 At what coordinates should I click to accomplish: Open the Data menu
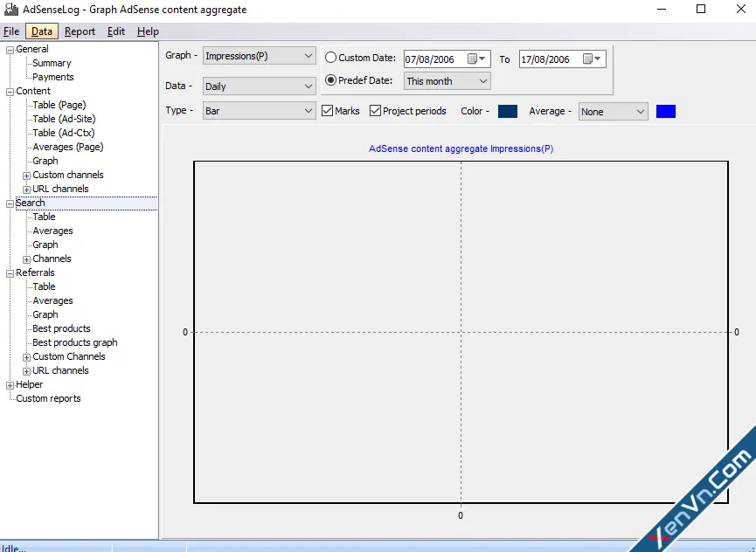point(41,31)
